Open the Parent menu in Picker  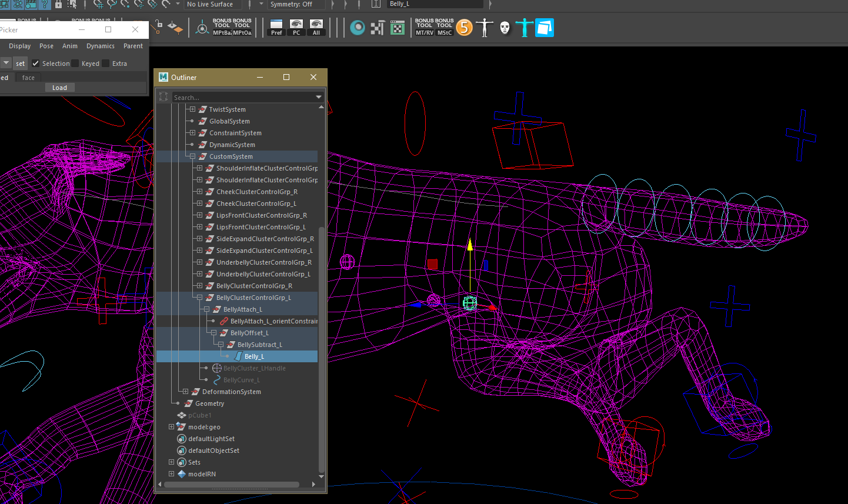133,46
